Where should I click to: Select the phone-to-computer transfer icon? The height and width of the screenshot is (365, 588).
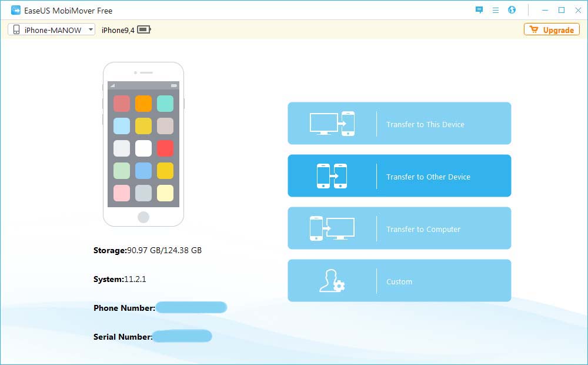tap(332, 228)
